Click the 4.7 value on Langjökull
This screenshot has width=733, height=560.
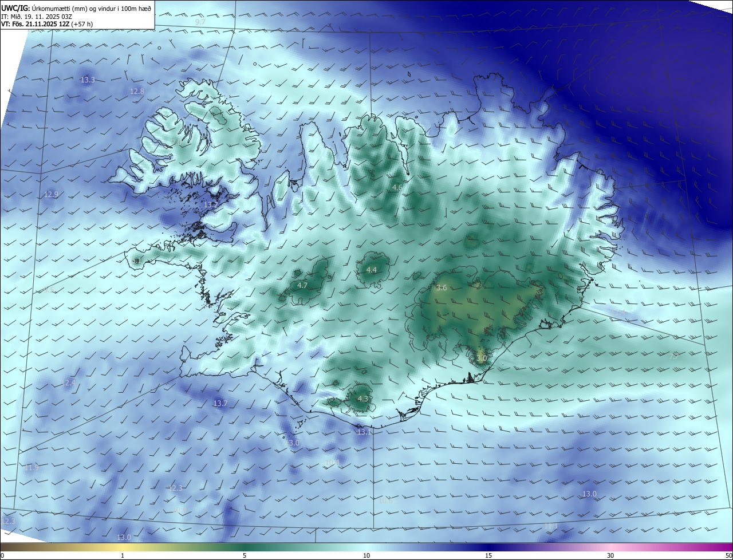[303, 285]
